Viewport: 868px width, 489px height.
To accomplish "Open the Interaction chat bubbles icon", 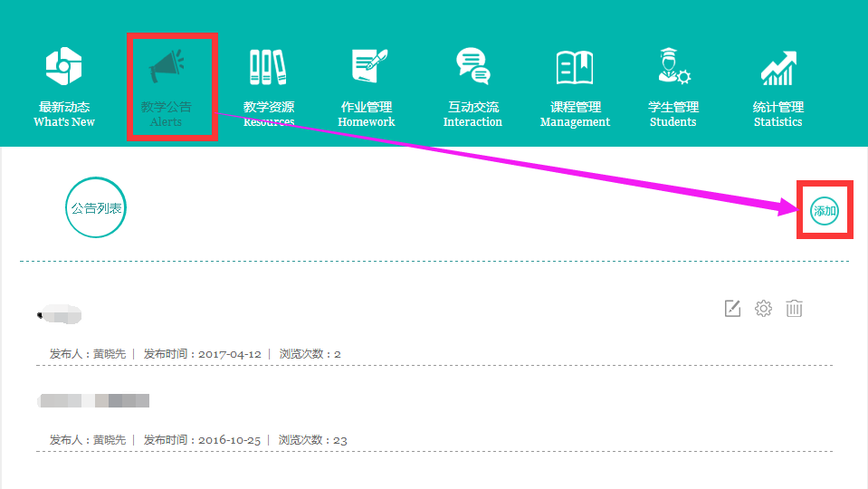I will tap(472, 66).
